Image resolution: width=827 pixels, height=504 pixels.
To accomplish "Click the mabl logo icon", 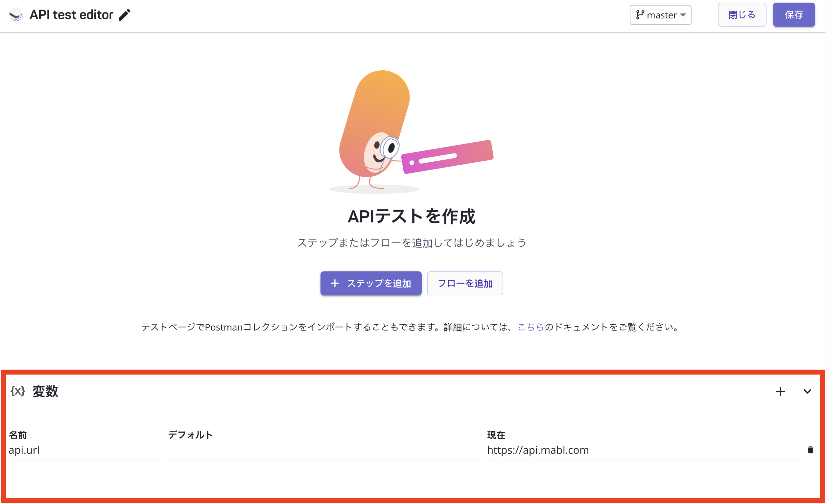I will (16, 15).
